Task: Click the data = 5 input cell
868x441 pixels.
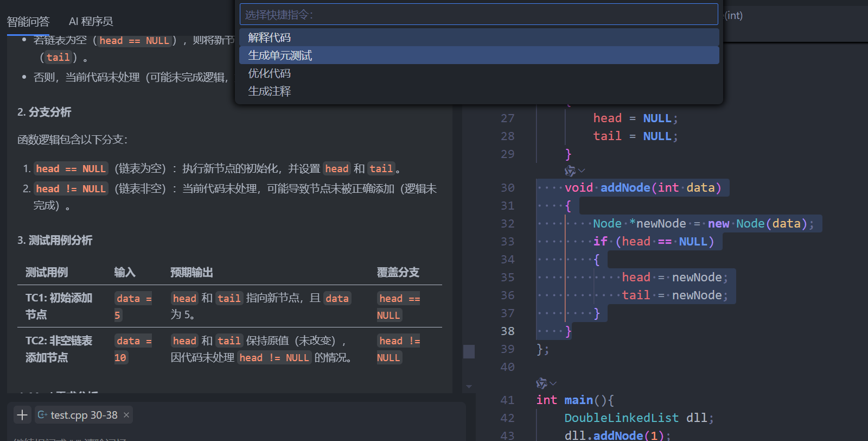Action: click(133, 306)
